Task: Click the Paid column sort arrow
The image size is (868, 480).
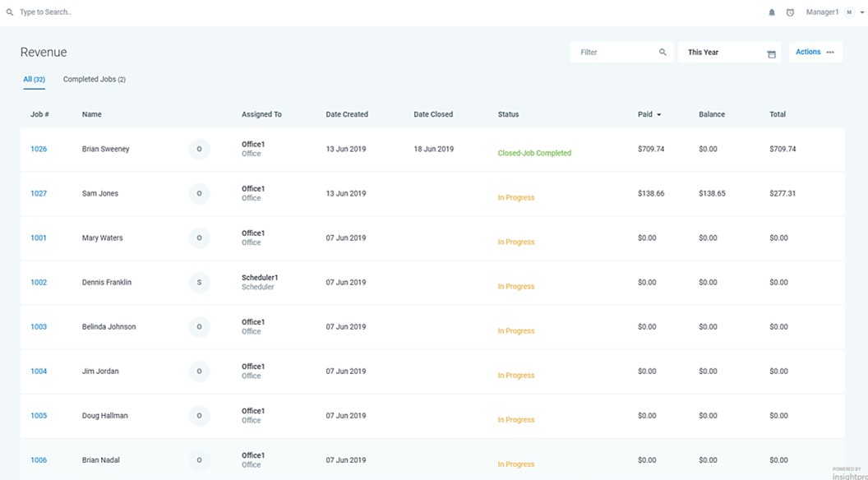Action: click(658, 114)
